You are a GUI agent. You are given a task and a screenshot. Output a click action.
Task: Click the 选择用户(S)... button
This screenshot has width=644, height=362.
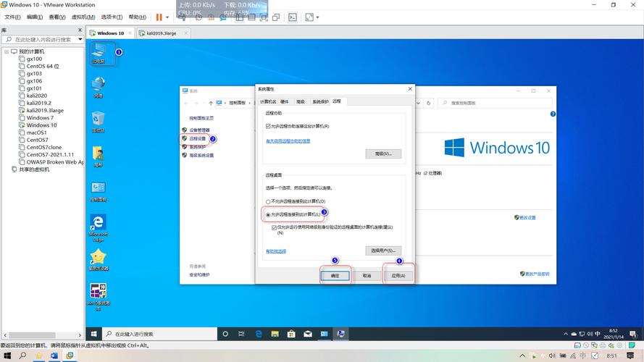coord(383,251)
